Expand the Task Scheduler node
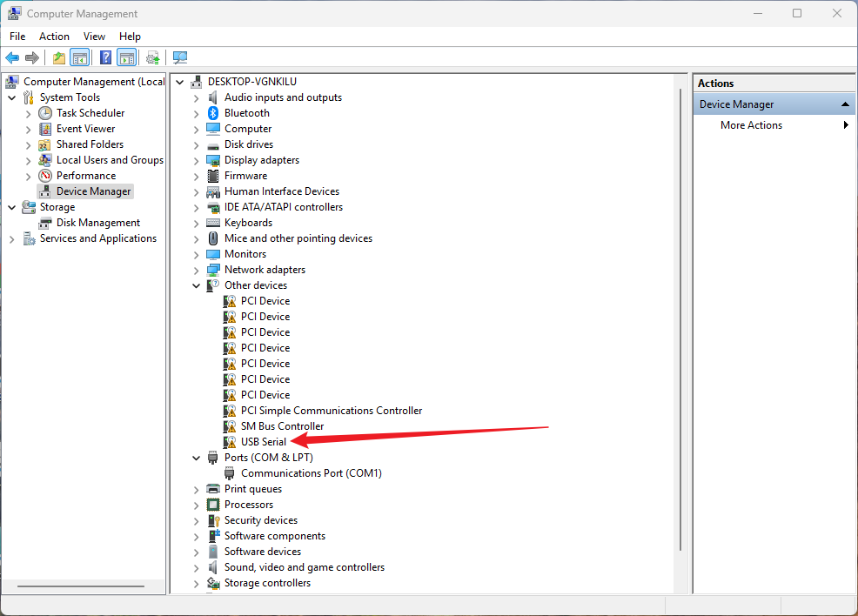The height and width of the screenshot is (616, 858). pos(29,114)
